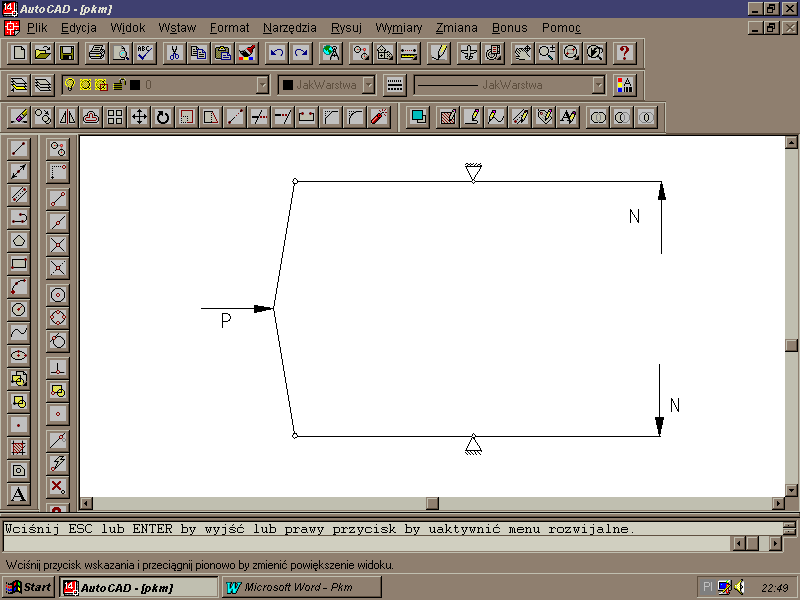Click the Undo arrow icon
Screen dimensions: 800x600
click(x=277, y=53)
